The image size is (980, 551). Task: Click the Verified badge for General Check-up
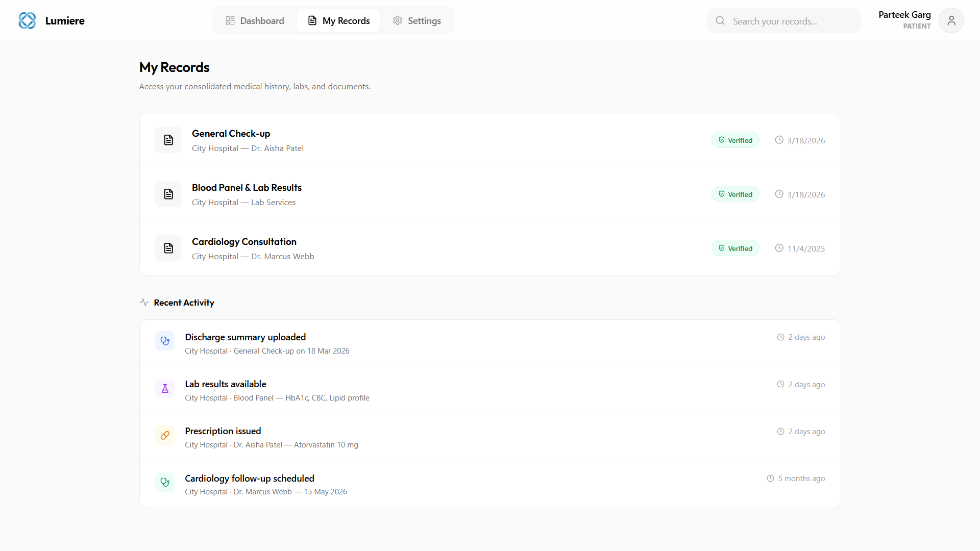point(736,140)
